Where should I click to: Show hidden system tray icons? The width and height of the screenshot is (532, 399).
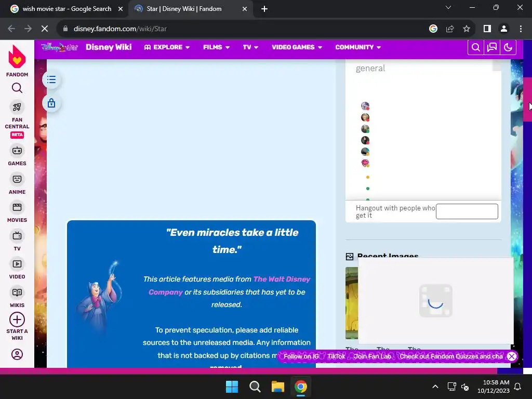tap(435, 387)
